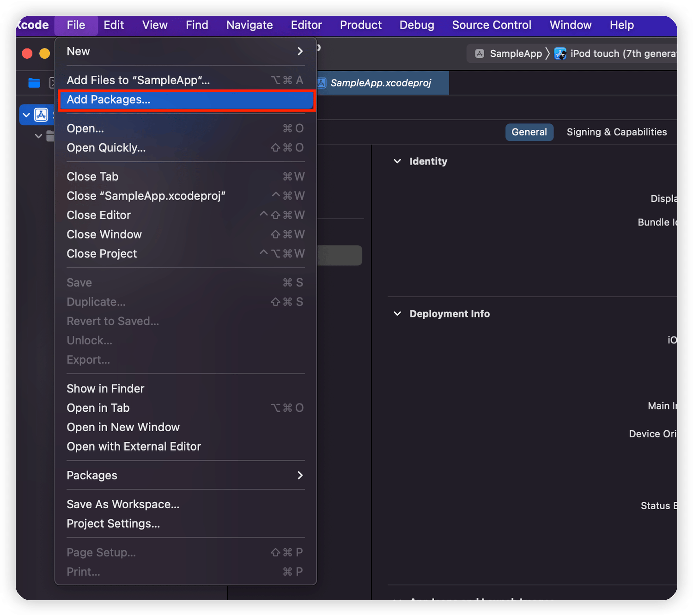
Task: Collapse the Identity section
Action: coord(397,161)
